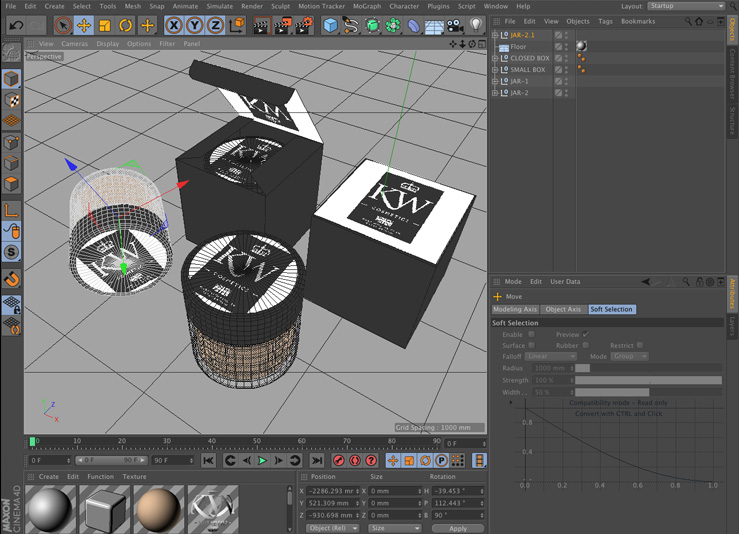Image resolution: width=739 pixels, height=534 pixels.
Task: Open the Falloff Linear dropdown
Action: pyautogui.click(x=551, y=356)
